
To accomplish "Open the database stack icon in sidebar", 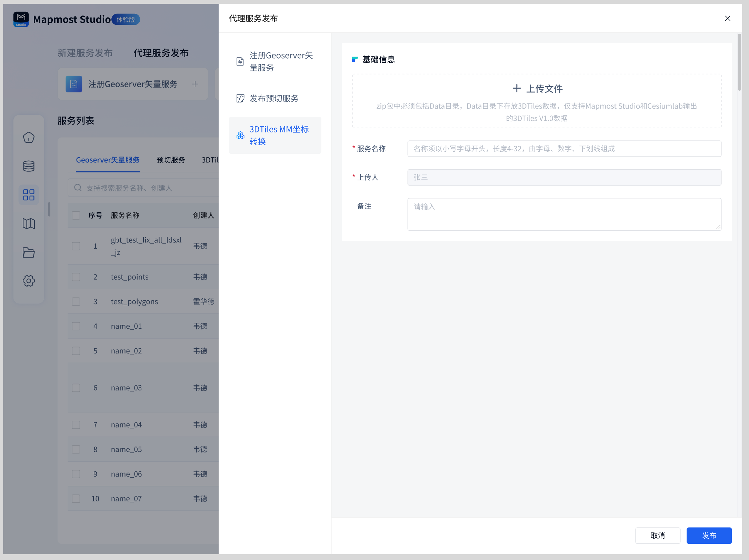I will click(29, 166).
